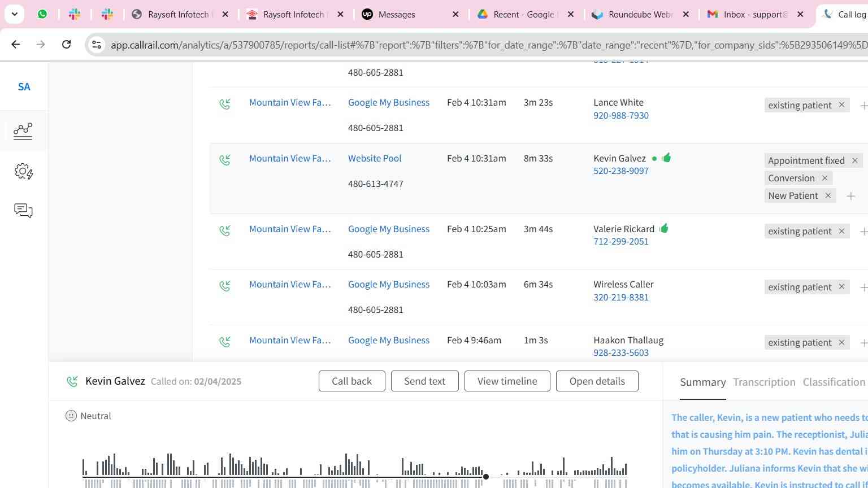868x488 pixels.
Task: Click Kevin Galvez caller name in call list
Action: pos(619,158)
